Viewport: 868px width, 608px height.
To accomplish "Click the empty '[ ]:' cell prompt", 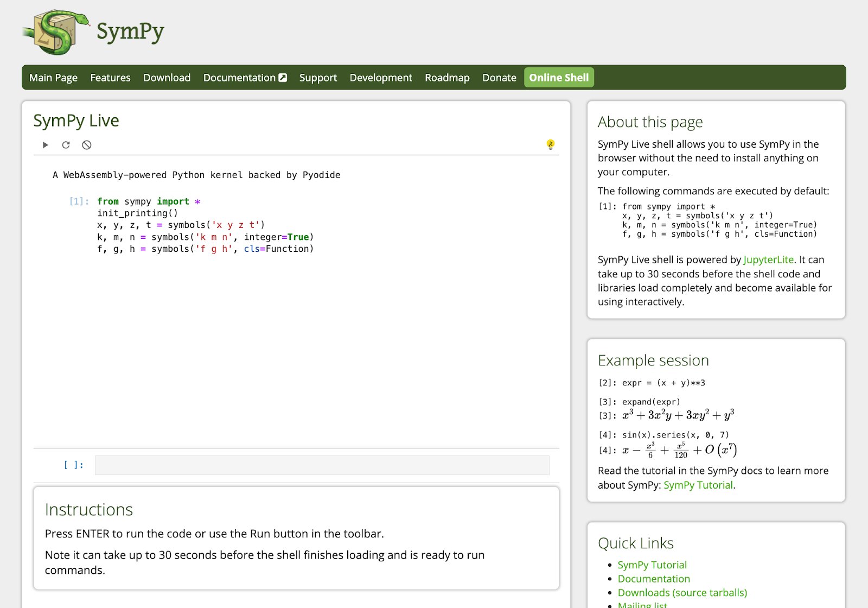I will [74, 465].
